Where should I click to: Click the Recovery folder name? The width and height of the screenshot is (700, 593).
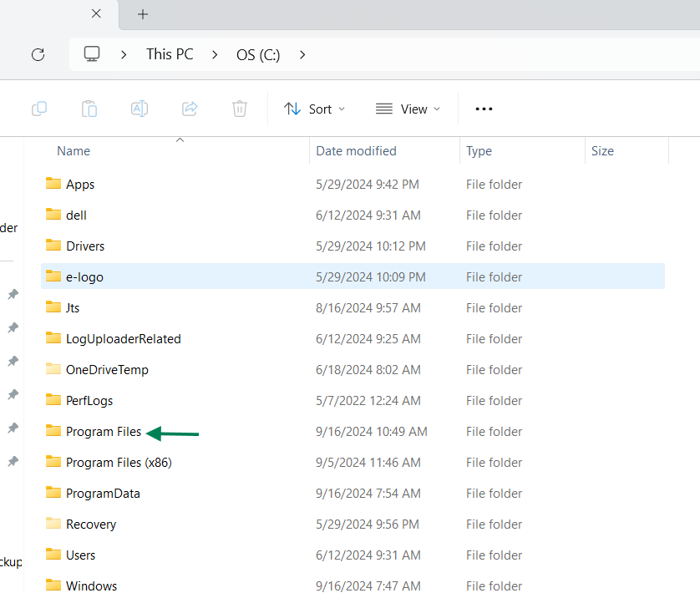91,525
